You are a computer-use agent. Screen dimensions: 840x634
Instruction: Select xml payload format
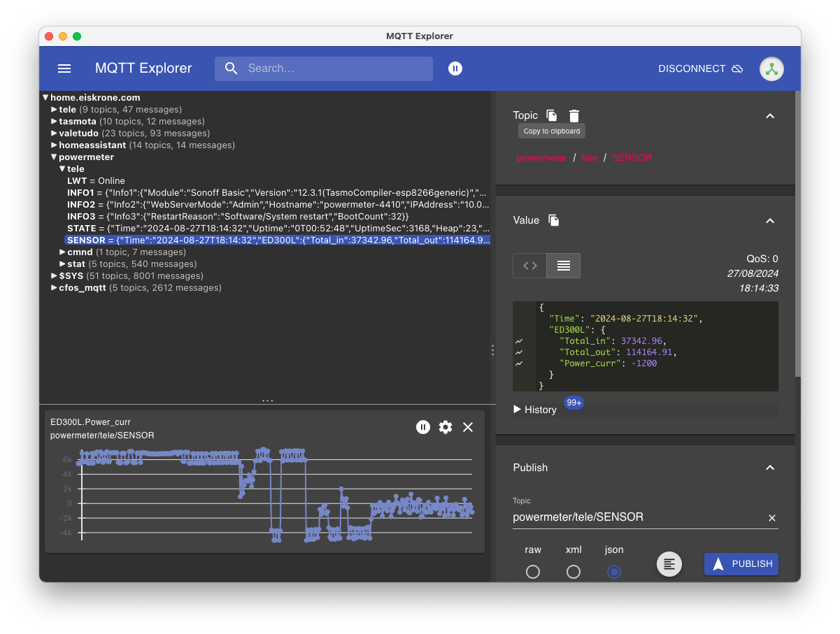574,572
